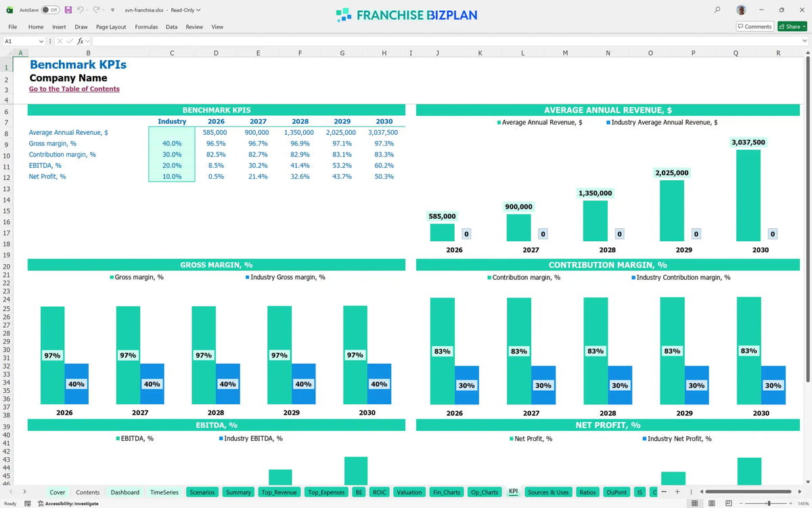Open the Scenarios sheet tab
The height and width of the screenshot is (508, 812).
(202, 492)
